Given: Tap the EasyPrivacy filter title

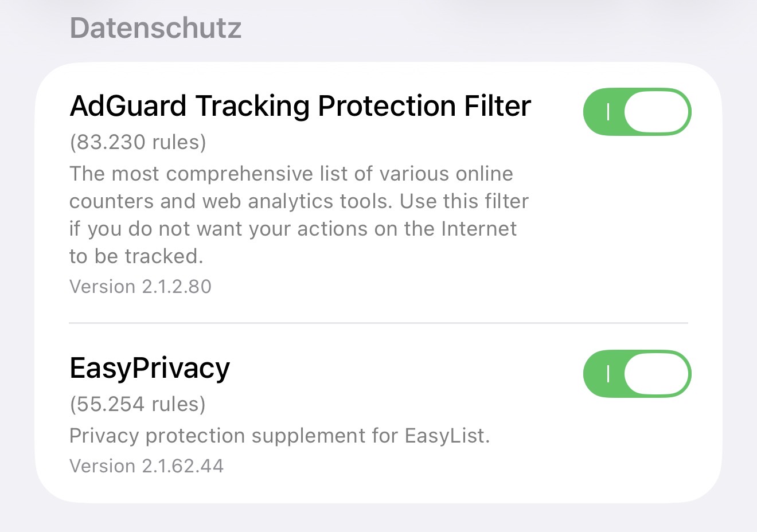Looking at the screenshot, I should click(150, 368).
